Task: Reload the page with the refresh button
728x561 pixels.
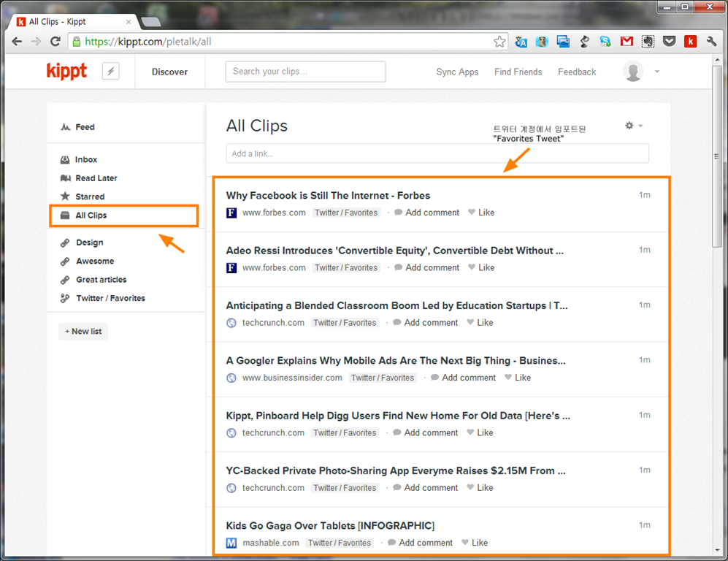Action: 55,42
